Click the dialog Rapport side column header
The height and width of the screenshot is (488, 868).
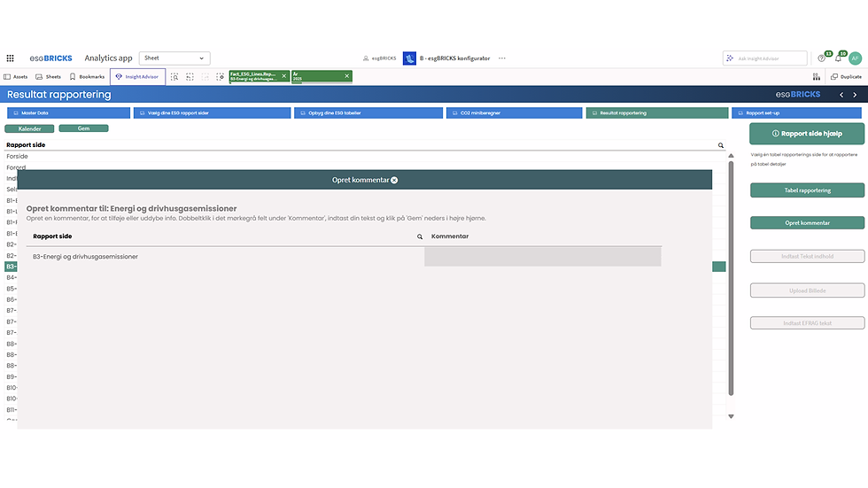click(x=52, y=236)
